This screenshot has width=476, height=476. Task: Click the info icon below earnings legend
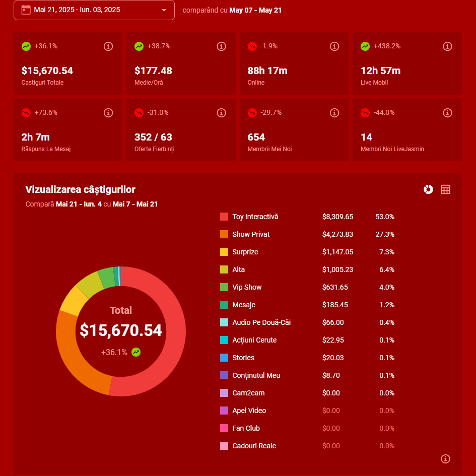point(445,458)
